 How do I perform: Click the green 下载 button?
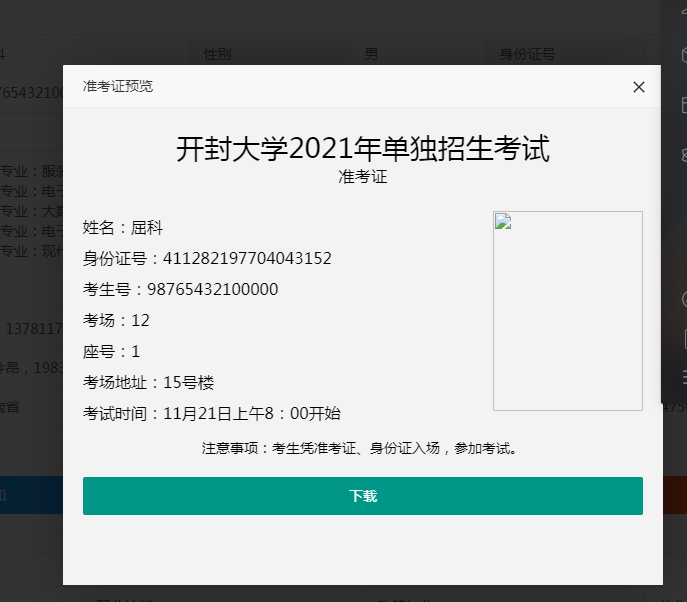point(362,496)
